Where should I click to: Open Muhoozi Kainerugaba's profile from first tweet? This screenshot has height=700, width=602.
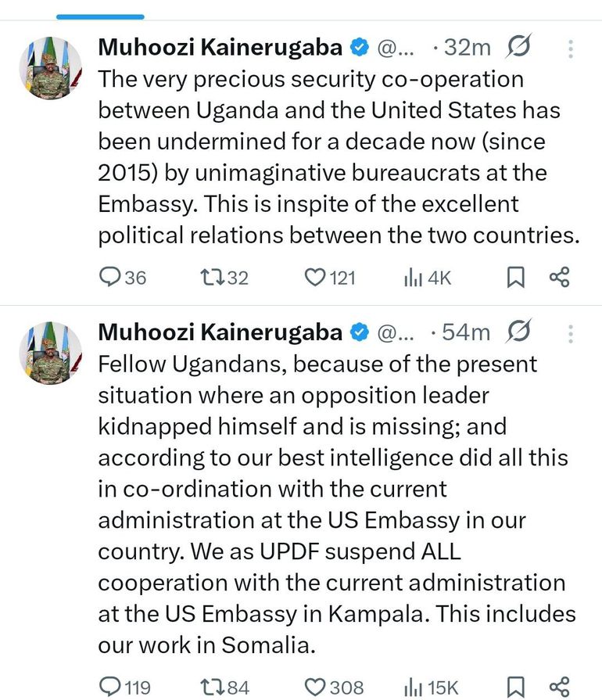point(220,48)
